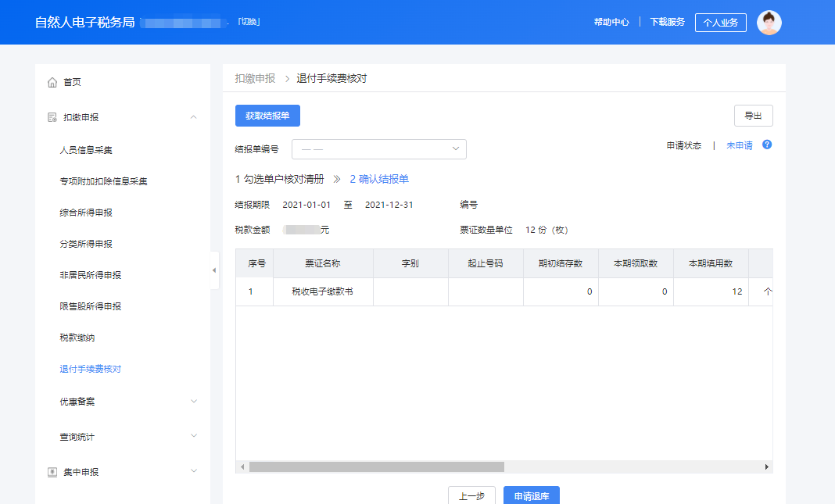Click the 获取结报单 button
The height and width of the screenshot is (504, 835).
267,116
